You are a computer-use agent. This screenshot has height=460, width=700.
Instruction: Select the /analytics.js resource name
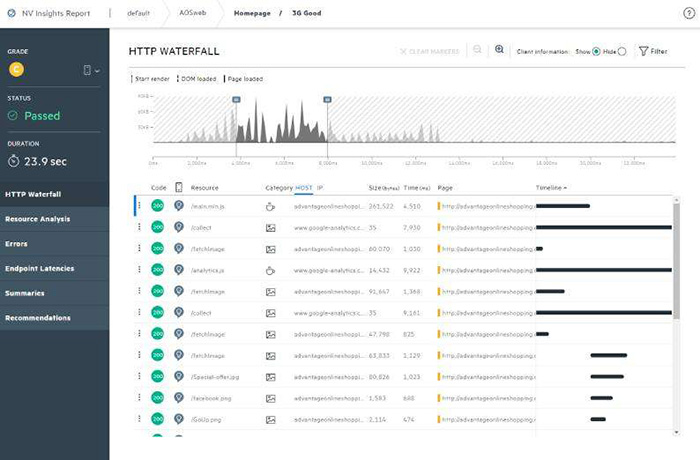pyautogui.click(x=208, y=271)
